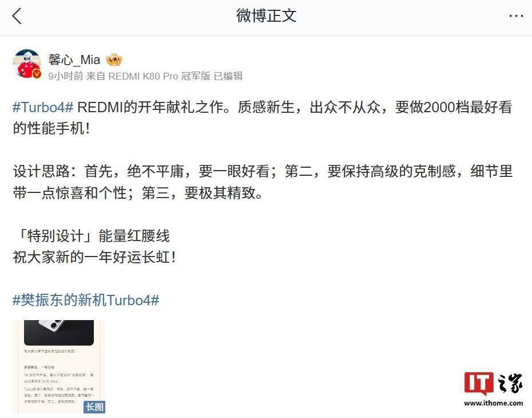
Task: Tap the REDMI K80 Pro 冠军版 source text
Action: click(x=159, y=76)
